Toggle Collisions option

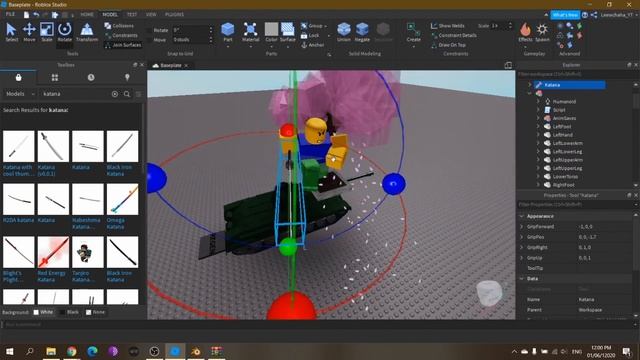pyautogui.click(x=119, y=26)
